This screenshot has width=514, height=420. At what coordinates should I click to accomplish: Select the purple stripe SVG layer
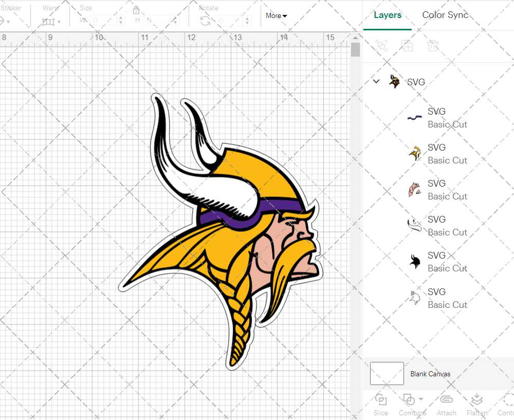pyautogui.click(x=436, y=118)
